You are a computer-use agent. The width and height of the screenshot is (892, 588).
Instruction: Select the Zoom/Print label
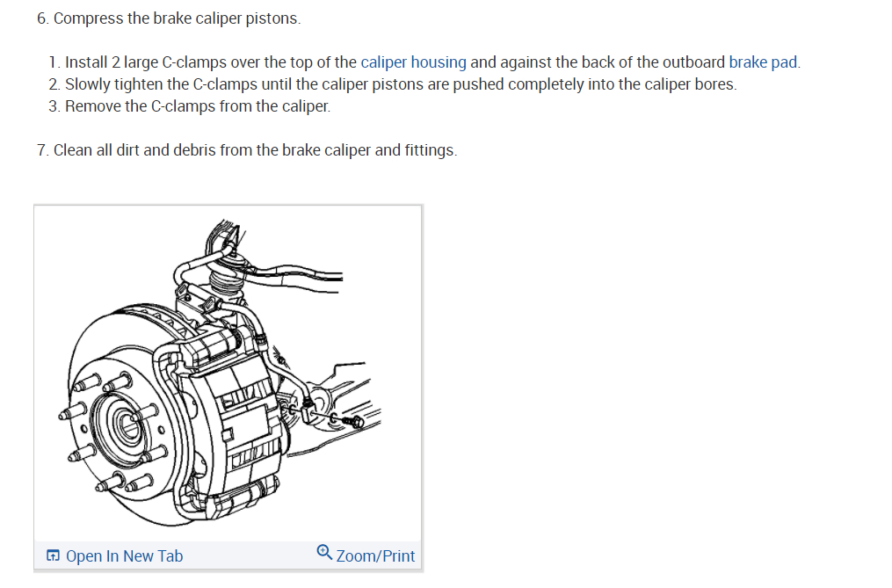click(x=375, y=555)
